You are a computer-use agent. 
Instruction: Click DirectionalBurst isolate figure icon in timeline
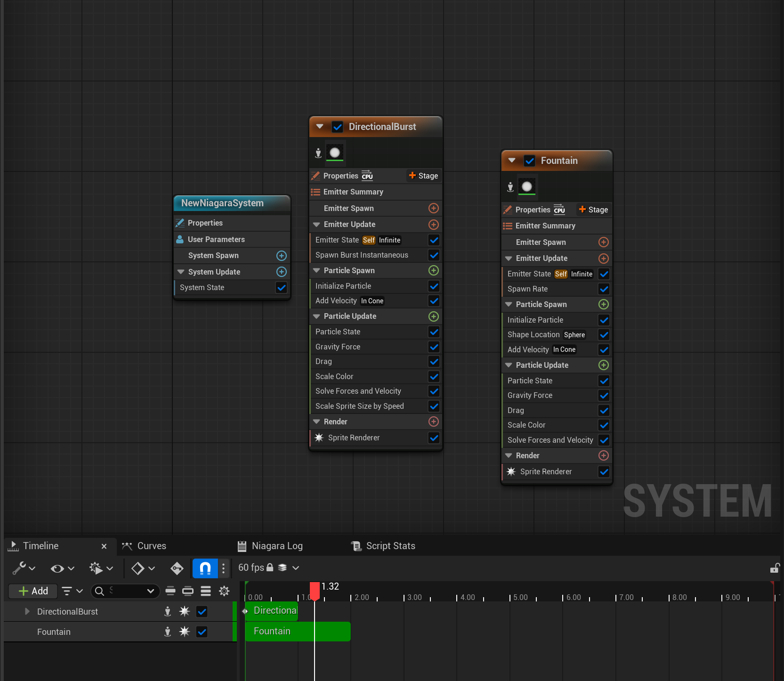point(168,611)
